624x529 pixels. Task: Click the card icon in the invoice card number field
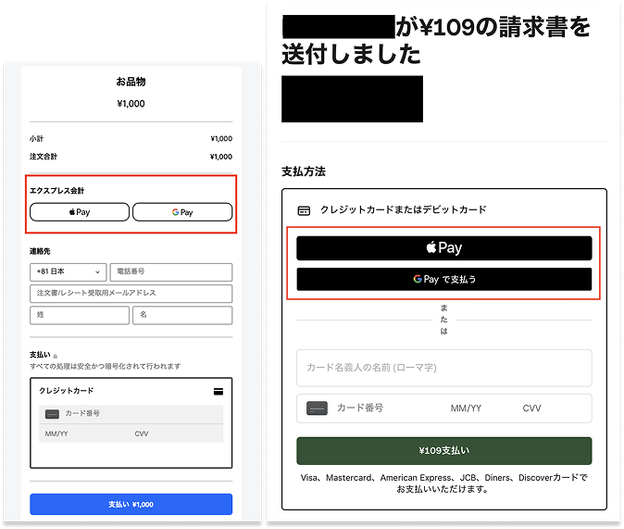click(317, 408)
